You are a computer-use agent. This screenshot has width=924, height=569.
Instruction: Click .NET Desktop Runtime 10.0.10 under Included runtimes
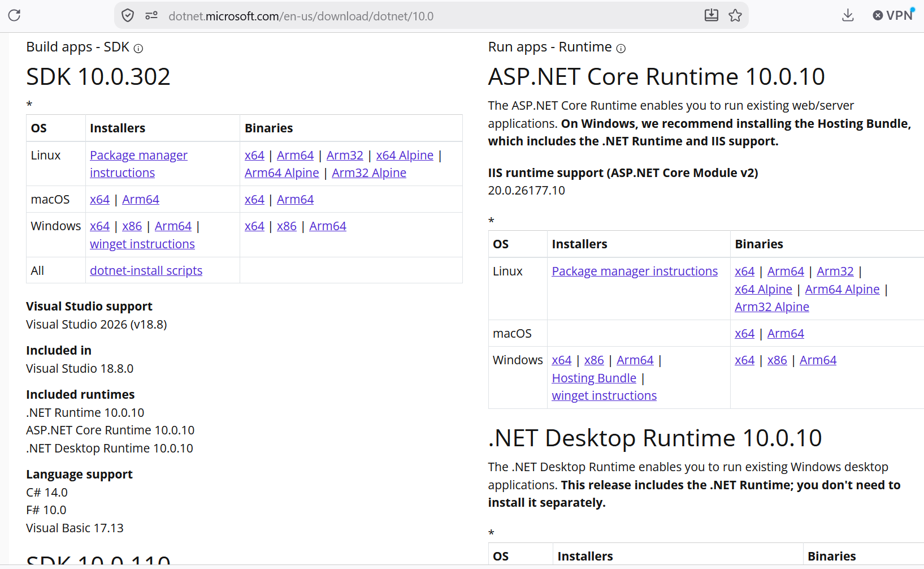coord(110,449)
